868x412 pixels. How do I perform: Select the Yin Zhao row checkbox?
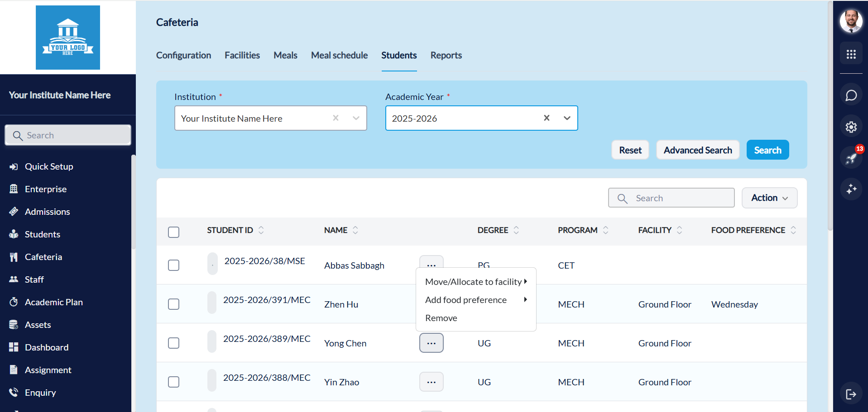pyautogui.click(x=173, y=382)
